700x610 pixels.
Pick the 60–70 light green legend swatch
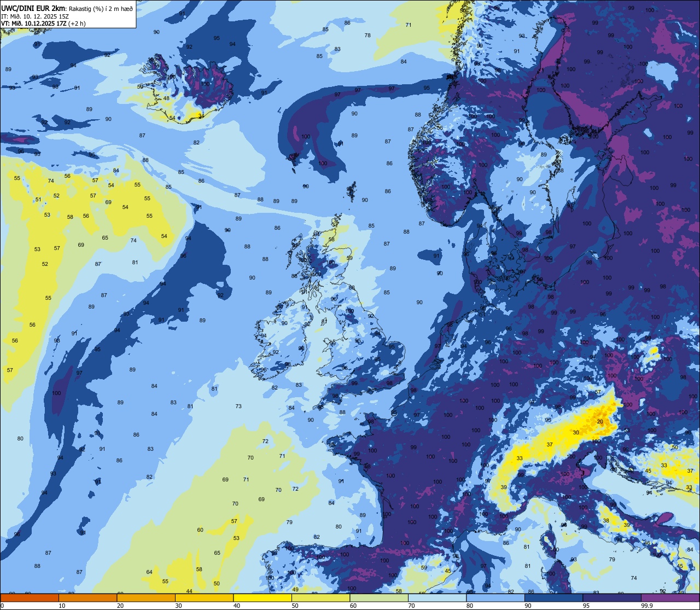click(379, 597)
